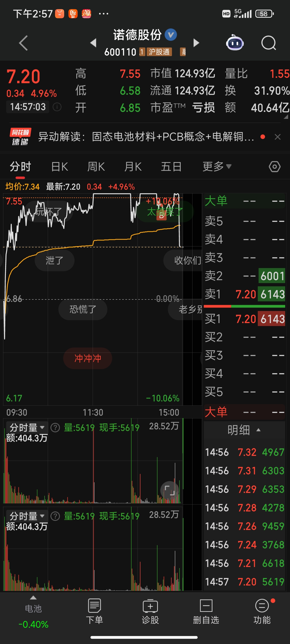Read the 异动解读 headline
Viewport: 290px width, 644px height.
146,137
